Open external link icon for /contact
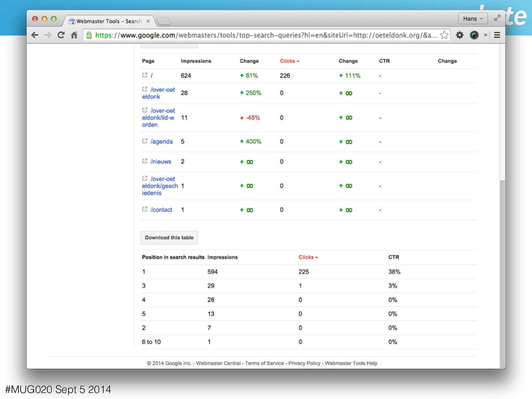 pos(145,209)
